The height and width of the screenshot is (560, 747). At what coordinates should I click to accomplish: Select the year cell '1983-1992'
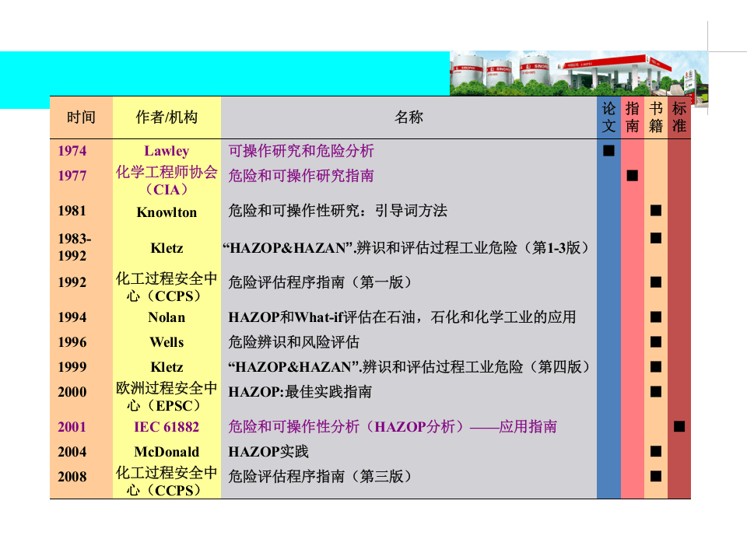point(75,247)
